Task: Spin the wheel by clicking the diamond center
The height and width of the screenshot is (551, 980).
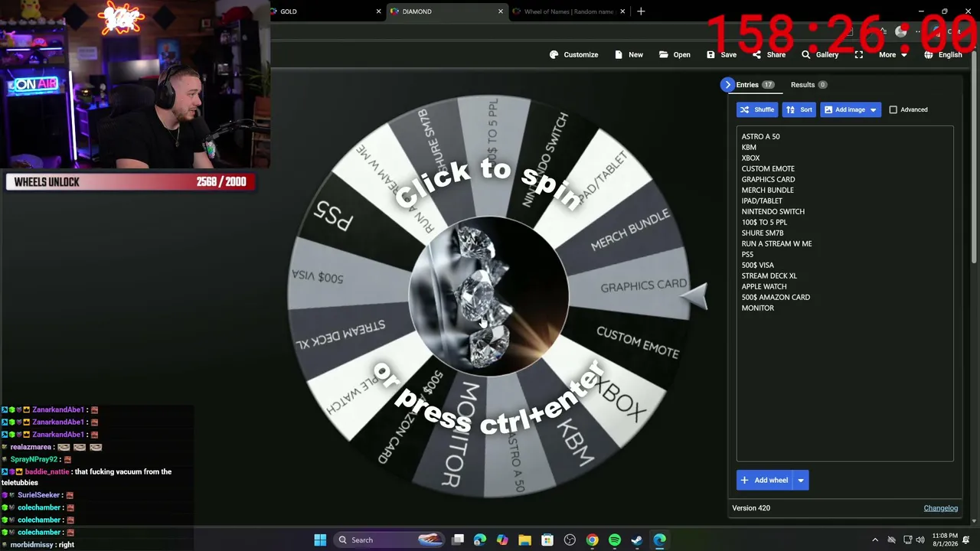Action: coord(488,297)
